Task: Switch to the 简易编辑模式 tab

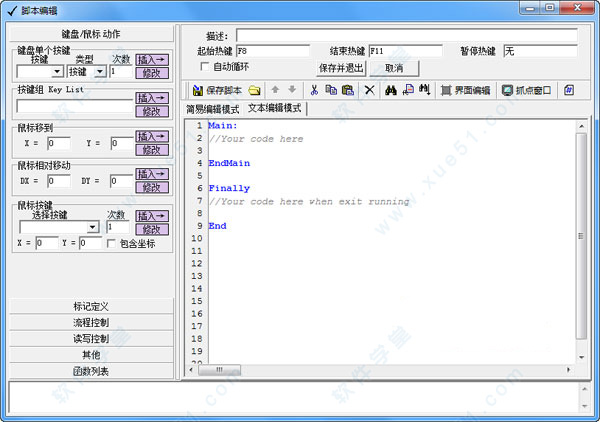Action: point(213,108)
